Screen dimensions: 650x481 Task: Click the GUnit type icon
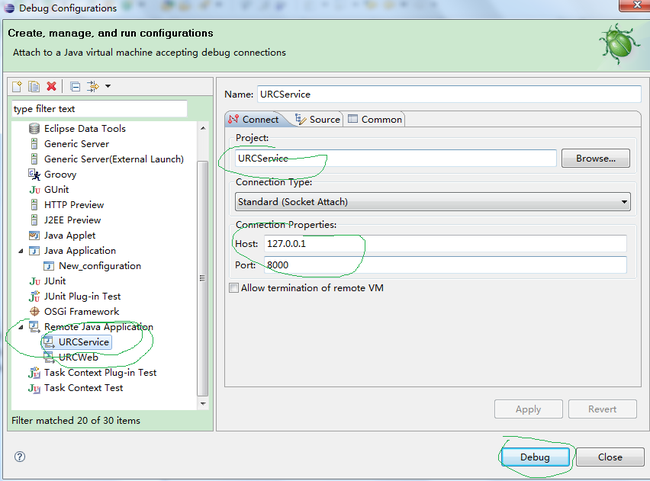34,190
